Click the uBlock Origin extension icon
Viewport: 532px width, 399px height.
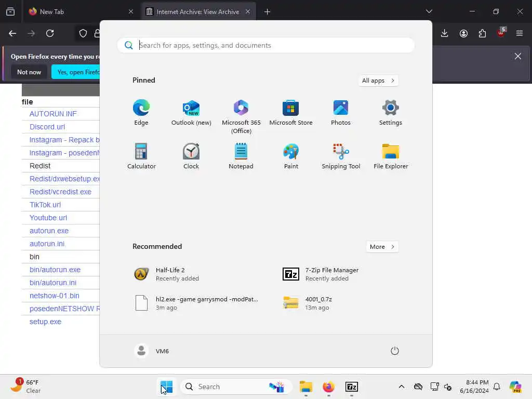(x=501, y=33)
